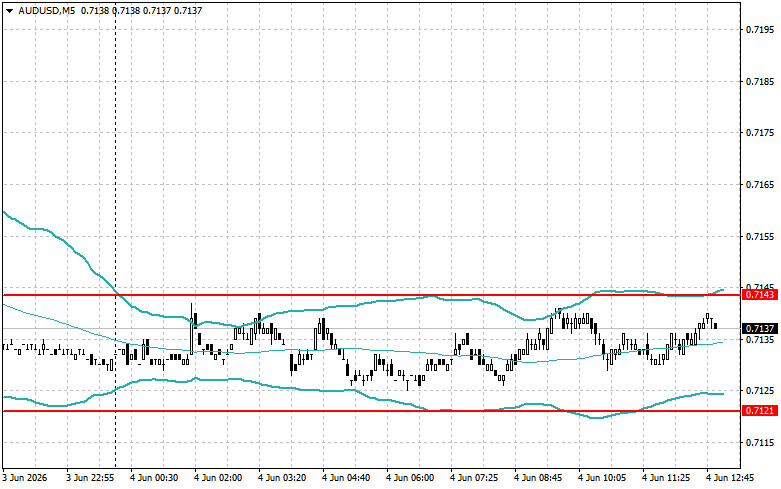The image size is (781, 489).
Task: Click the AUDUSD,M5 chart title text
Action: tap(46, 10)
